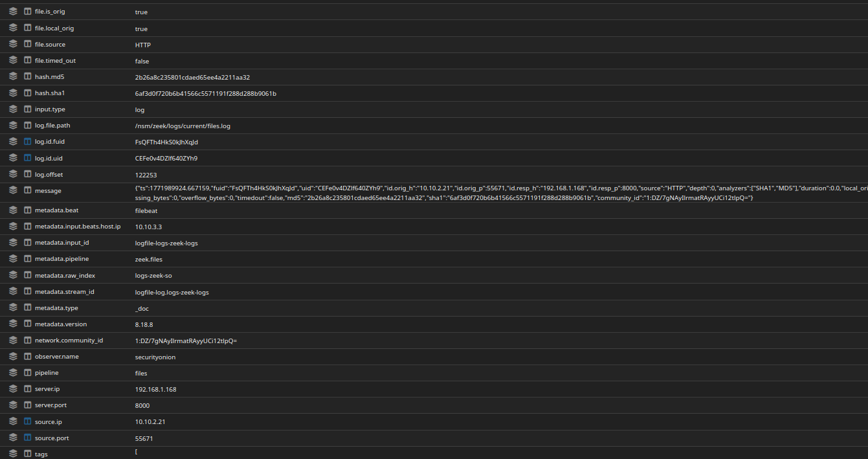The image size is (868, 459).
Task: Open stack actions icon for network.community_id
Action: 13,341
